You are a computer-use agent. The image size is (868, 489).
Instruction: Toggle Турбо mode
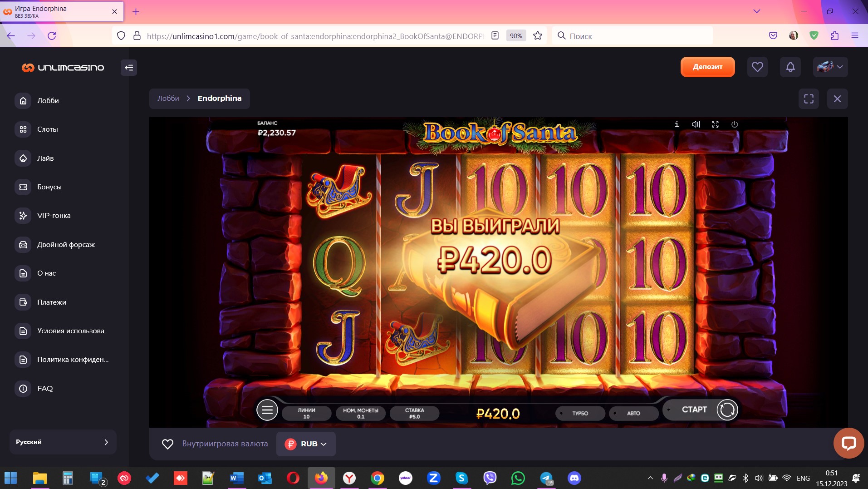click(580, 413)
